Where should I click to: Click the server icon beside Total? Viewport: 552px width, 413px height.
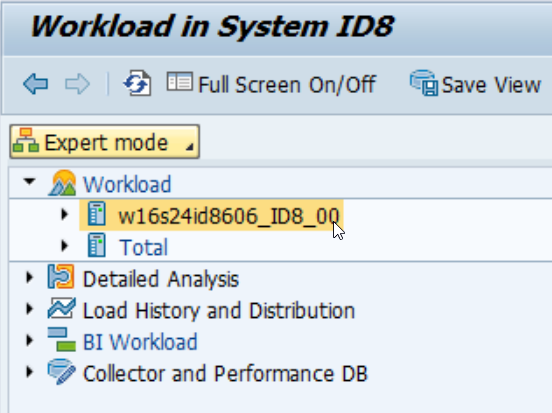coord(96,245)
